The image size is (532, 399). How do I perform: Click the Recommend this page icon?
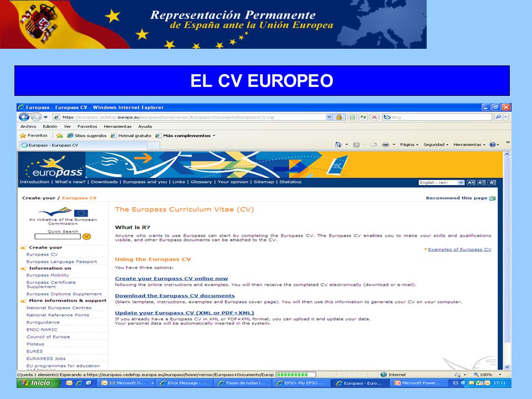pos(492,198)
